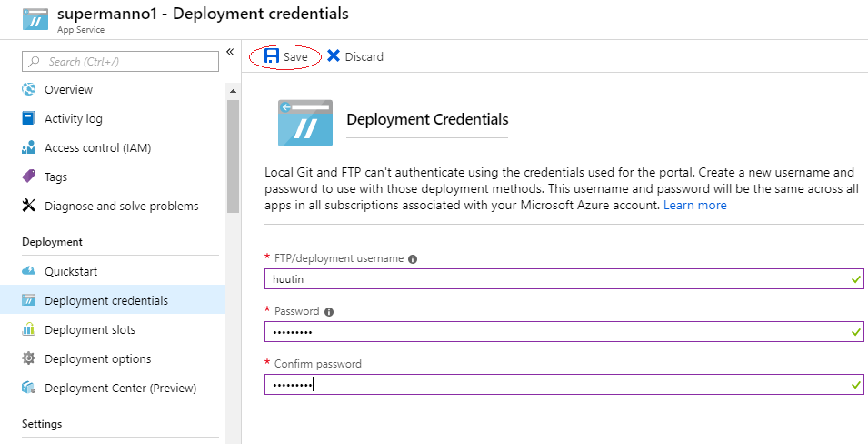Click the Deployment Credentials heading text

[427, 119]
